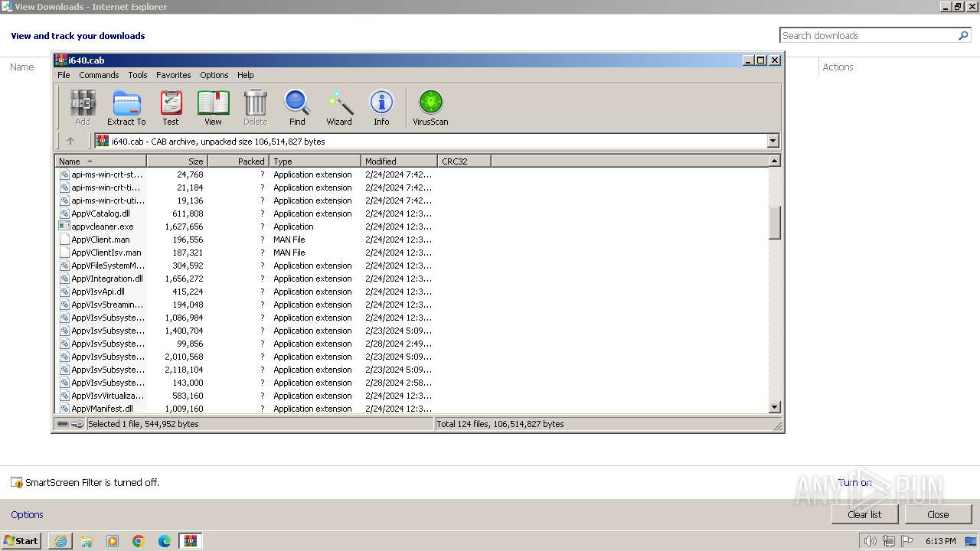The height and width of the screenshot is (551, 980).
Task: Open the Help menu
Action: point(245,75)
